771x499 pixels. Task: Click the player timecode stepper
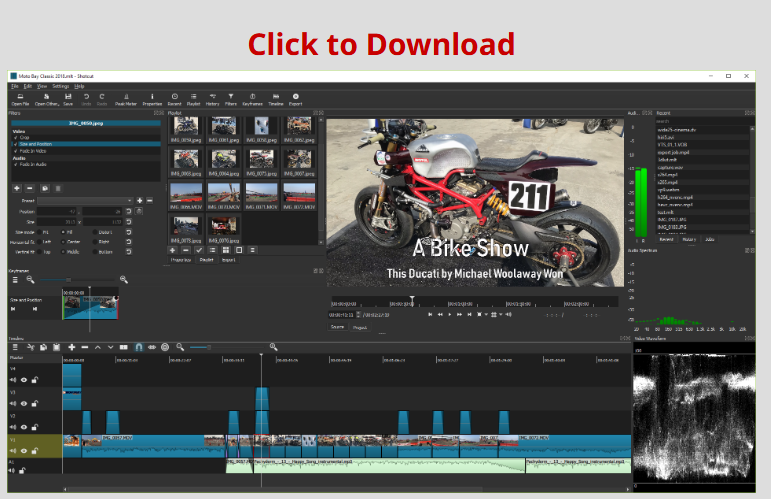358,315
